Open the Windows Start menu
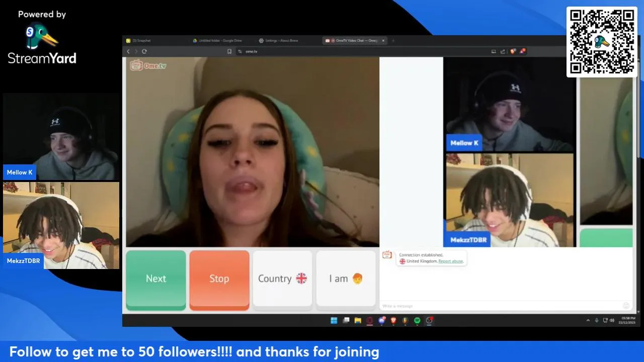Screen dimensions: 644x362 click(334, 320)
